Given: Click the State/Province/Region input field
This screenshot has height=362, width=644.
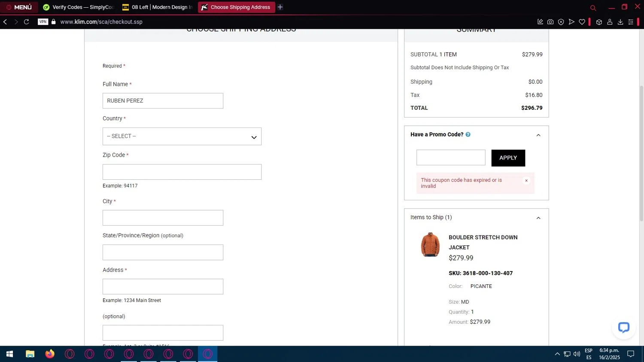Looking at the screenshot, I should pos(163,252).
